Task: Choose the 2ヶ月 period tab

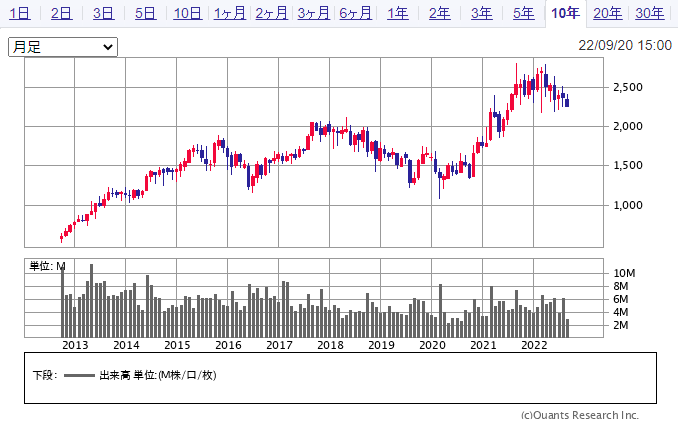Action: coord(272,13)
